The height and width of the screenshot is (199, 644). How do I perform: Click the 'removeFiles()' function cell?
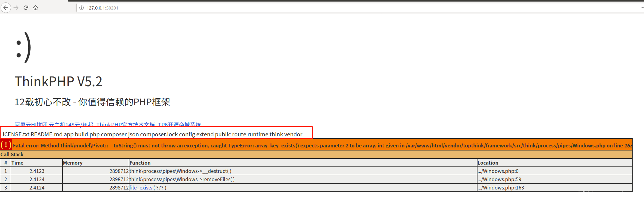click(303, 179)
